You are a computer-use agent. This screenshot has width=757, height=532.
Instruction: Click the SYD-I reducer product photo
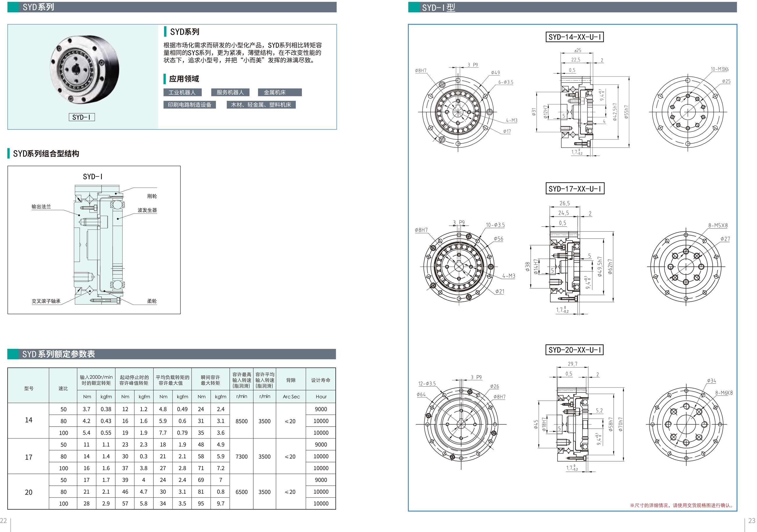coord(84,70)
